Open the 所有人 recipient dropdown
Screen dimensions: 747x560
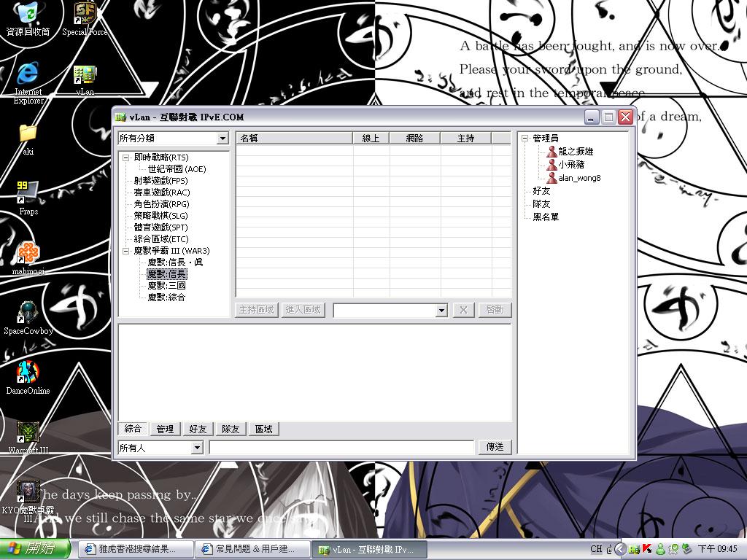click(x=197, y=448)
